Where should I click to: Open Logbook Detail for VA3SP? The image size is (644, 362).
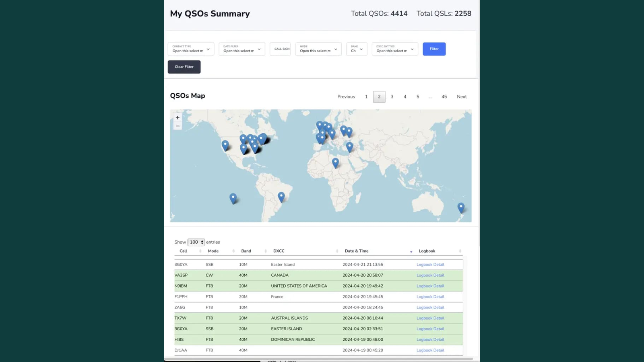coord(430,275)
